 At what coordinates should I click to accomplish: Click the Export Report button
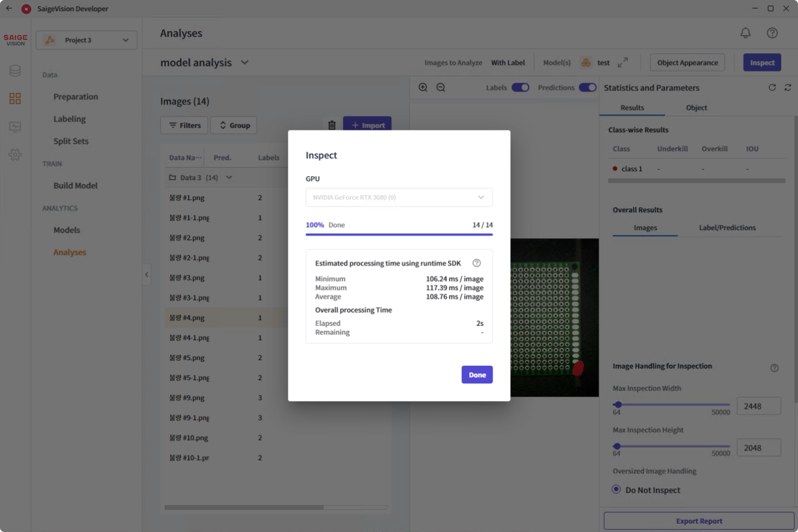click(x=699, y=521)
